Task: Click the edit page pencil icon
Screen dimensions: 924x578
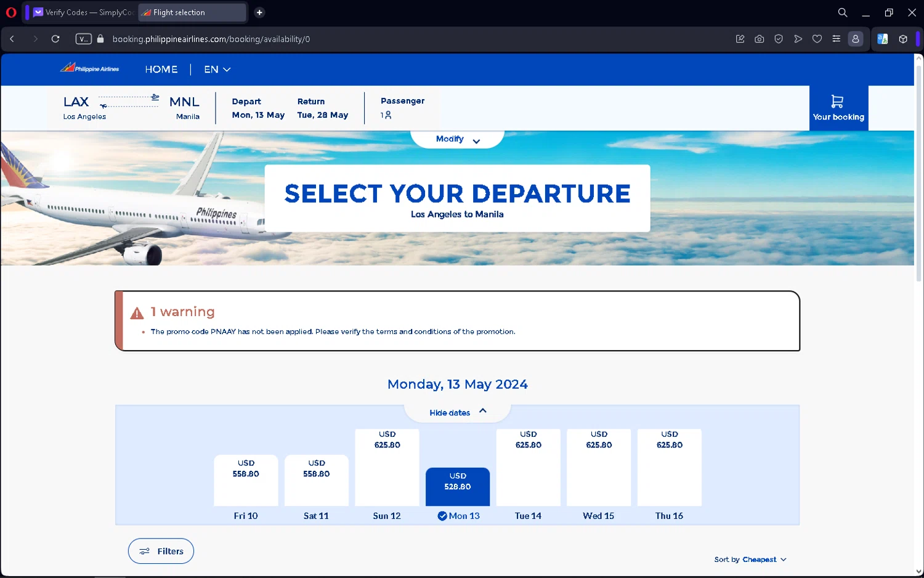Action: (740, 39)
